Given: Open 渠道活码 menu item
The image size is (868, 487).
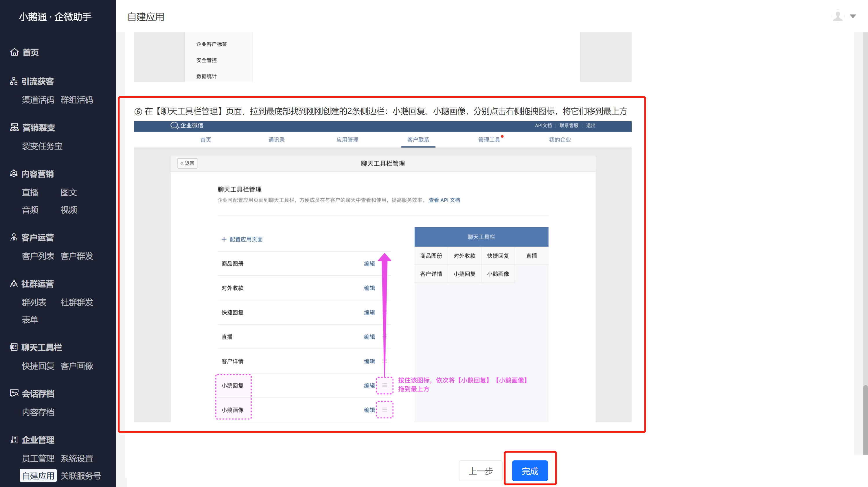Looking at the screenshot, I should coord(38,100).
